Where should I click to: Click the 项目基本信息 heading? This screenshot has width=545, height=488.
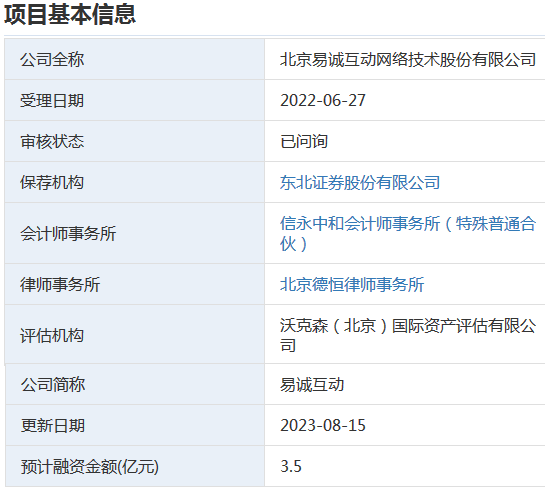[70, 15]
